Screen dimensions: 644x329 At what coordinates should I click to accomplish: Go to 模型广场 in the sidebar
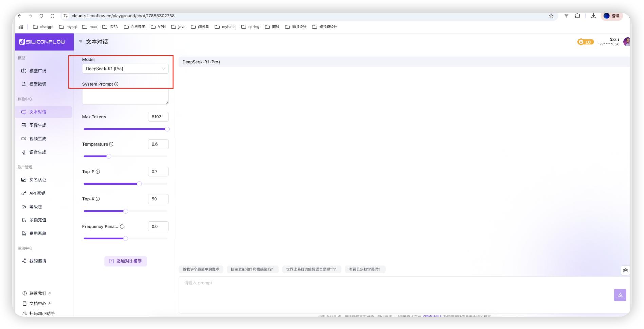(43, 71)
